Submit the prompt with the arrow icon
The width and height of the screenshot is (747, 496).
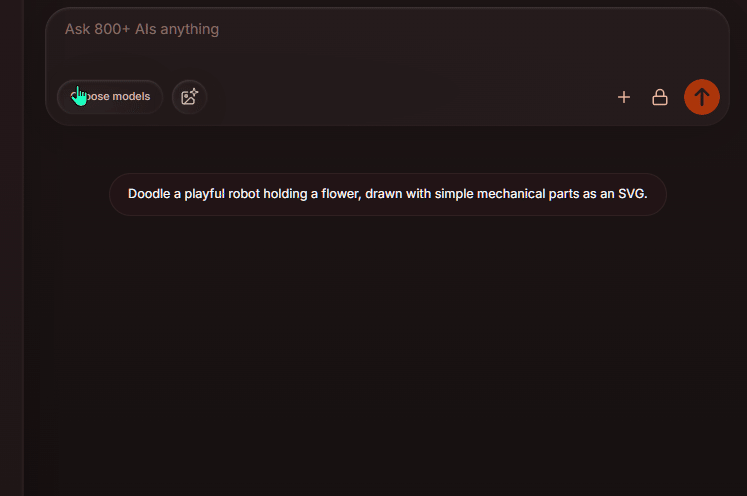702,97
